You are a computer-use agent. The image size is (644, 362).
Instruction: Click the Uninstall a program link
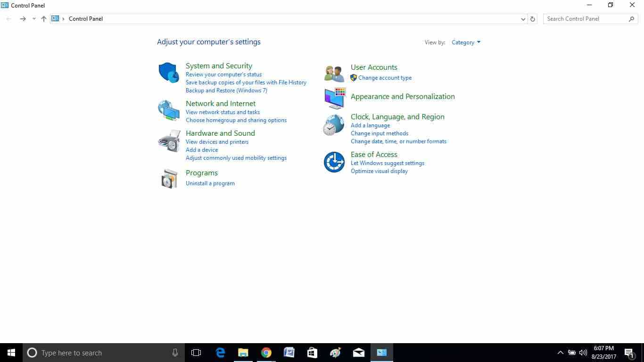coord(210,183)
